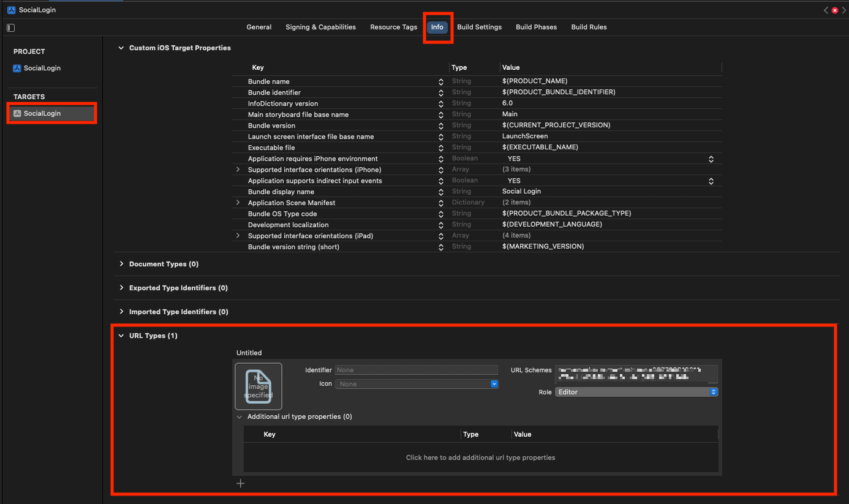Select the 'Social Login' display name value
Screen dimensions: 849x504
pyautogui.click(x=522, y=192)
